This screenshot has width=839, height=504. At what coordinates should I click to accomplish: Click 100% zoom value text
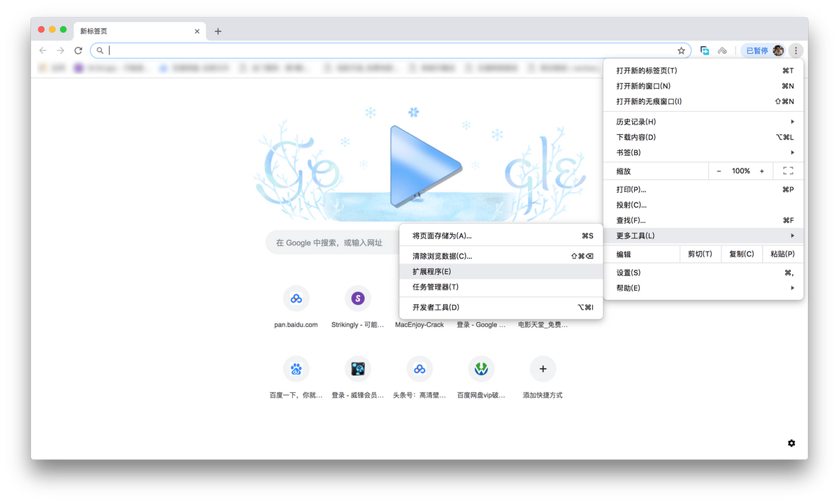[x=740, y=171]
